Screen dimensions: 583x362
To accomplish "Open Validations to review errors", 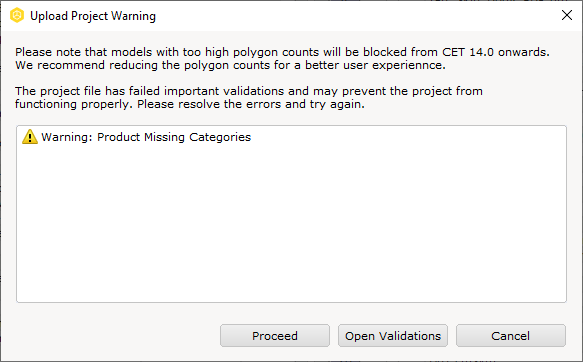I will pos(393,336).
